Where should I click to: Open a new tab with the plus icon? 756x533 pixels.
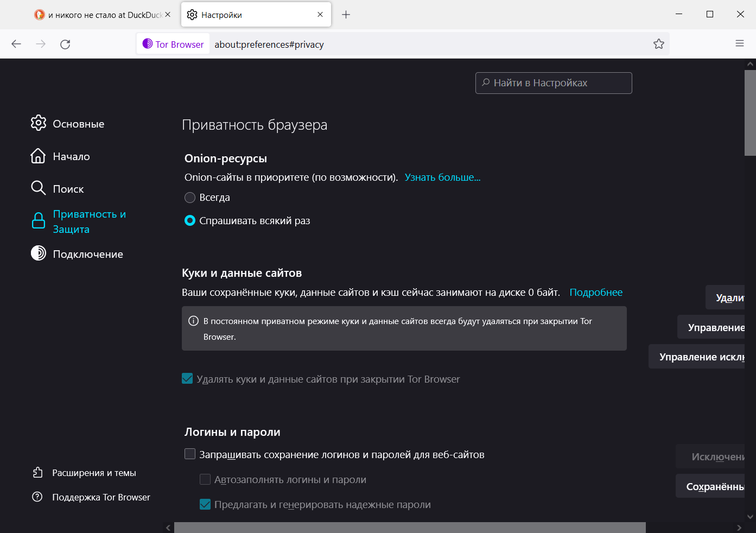coord(346,15)
